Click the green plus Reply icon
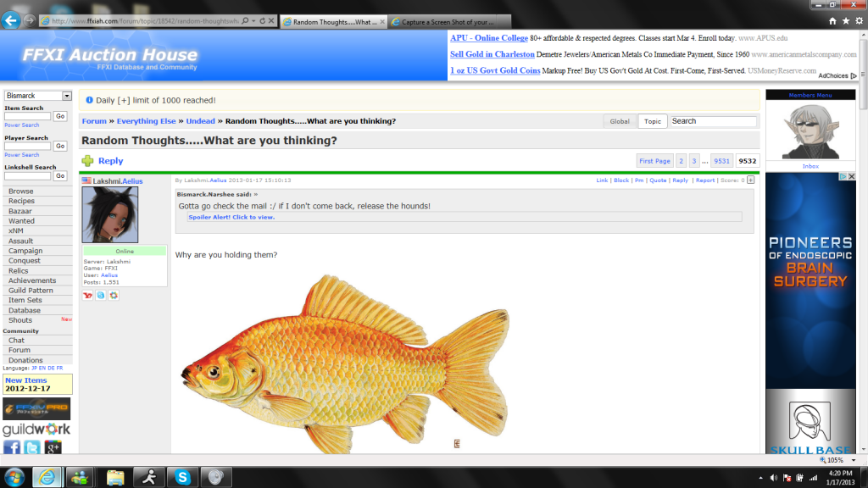Screen dimensions: 868x488 click(x=87, y=161)
